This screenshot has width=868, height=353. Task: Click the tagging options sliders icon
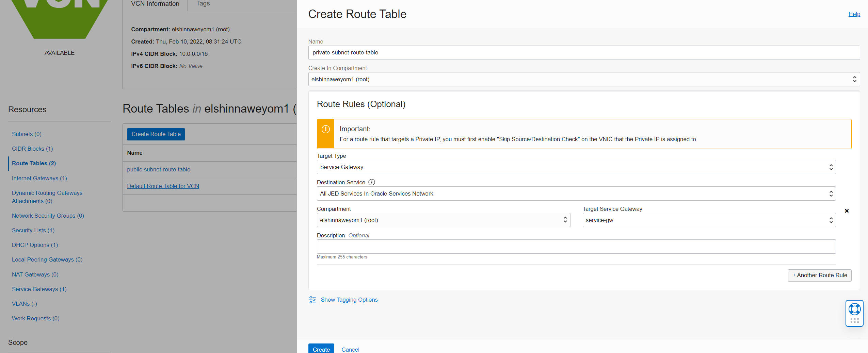click(312, 300)
